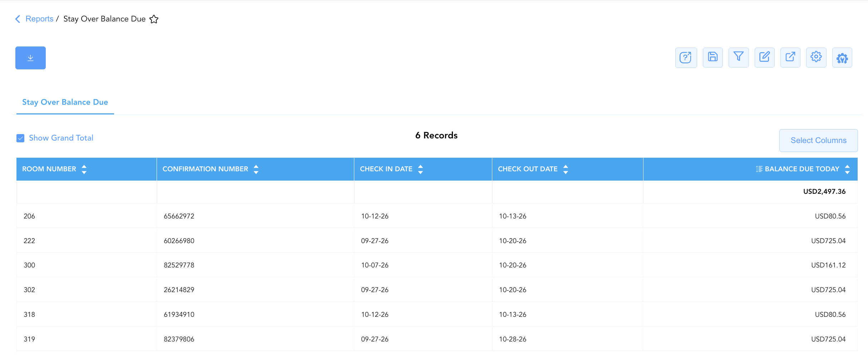Sort by Check In Date column arrows
868x359 pixels.
pos(420,169)
